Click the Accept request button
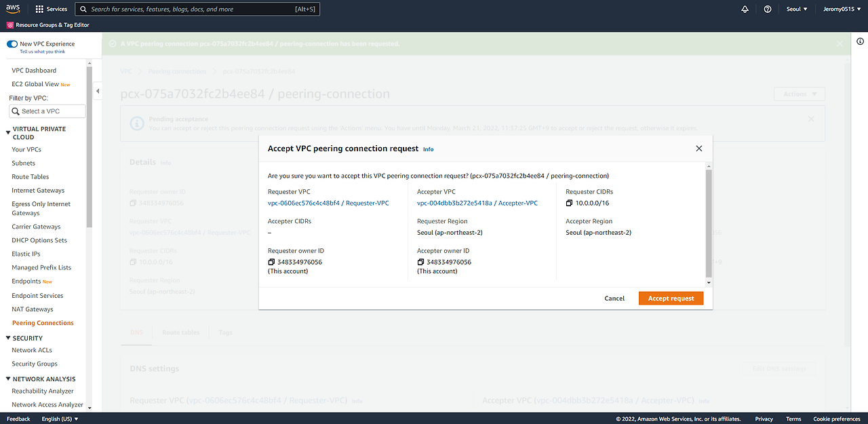The height and width of the screenshot is (424, 868). [x=671, y=298]
